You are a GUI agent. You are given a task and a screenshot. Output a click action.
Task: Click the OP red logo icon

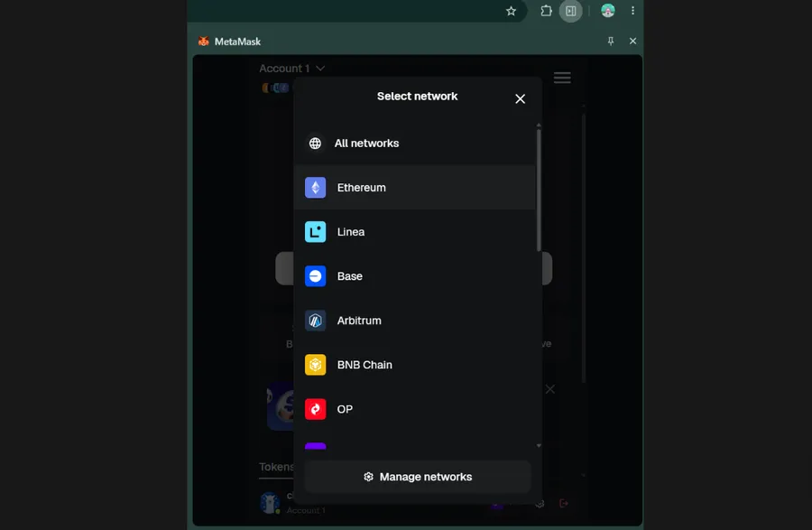pyautogui.click(x=316, y=409)
